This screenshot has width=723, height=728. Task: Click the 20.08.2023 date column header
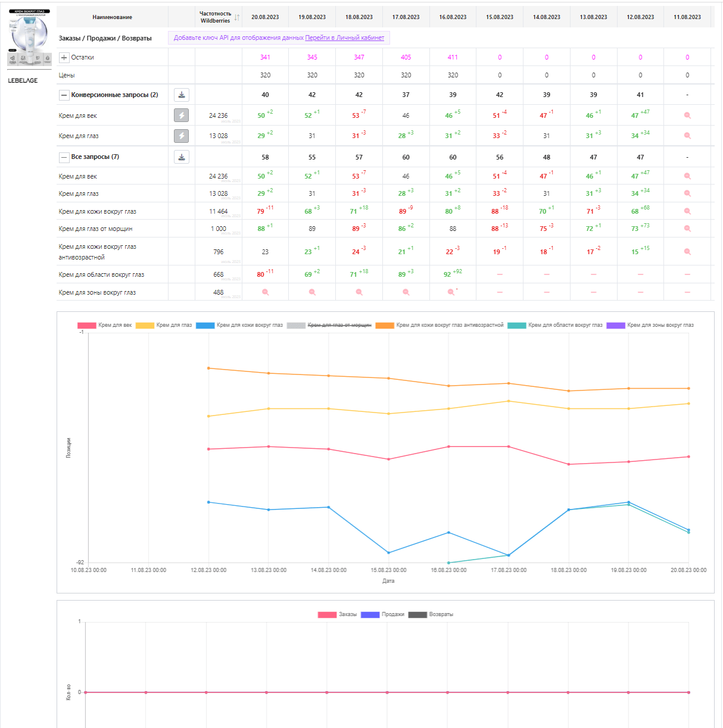pyautogui.click(x=265, y=17)
